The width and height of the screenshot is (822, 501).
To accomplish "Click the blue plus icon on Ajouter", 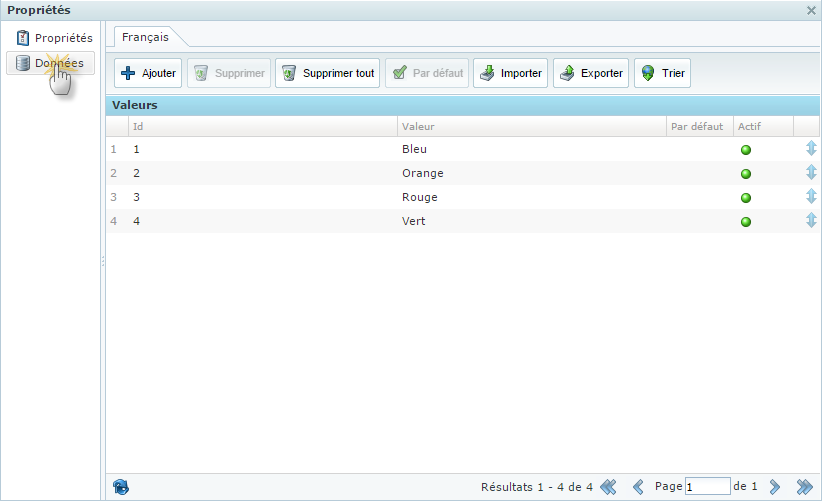I will 128,73.
